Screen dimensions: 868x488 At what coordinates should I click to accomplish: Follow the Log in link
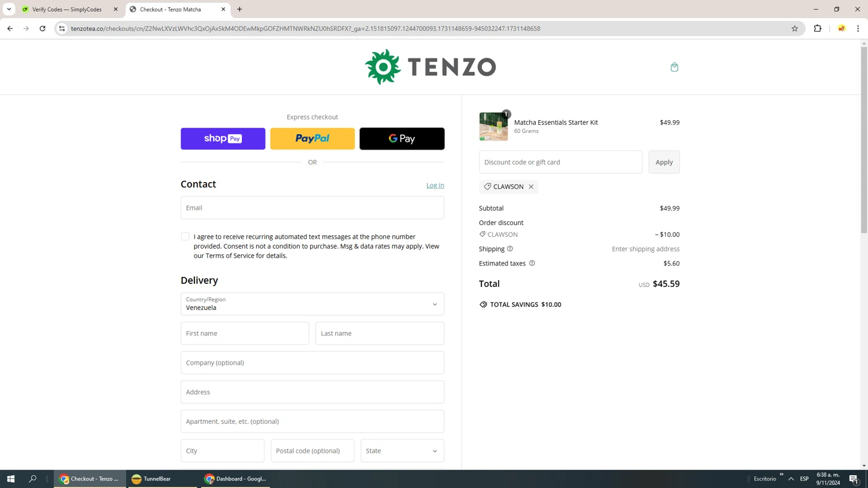coord(435,185)
